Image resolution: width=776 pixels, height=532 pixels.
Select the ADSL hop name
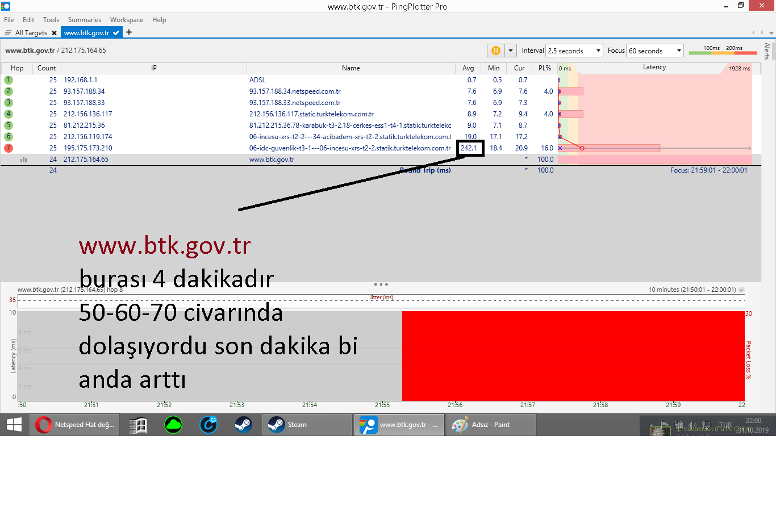click(257, 80)
